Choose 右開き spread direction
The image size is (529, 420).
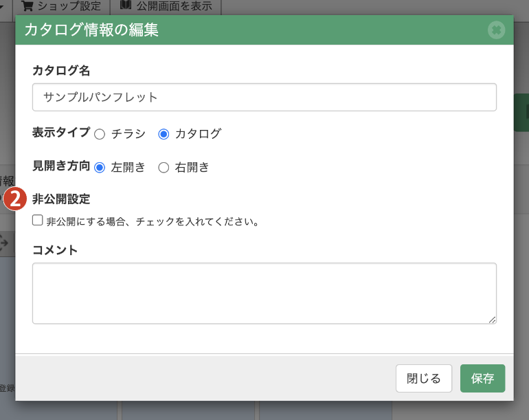tap(164, 167)
